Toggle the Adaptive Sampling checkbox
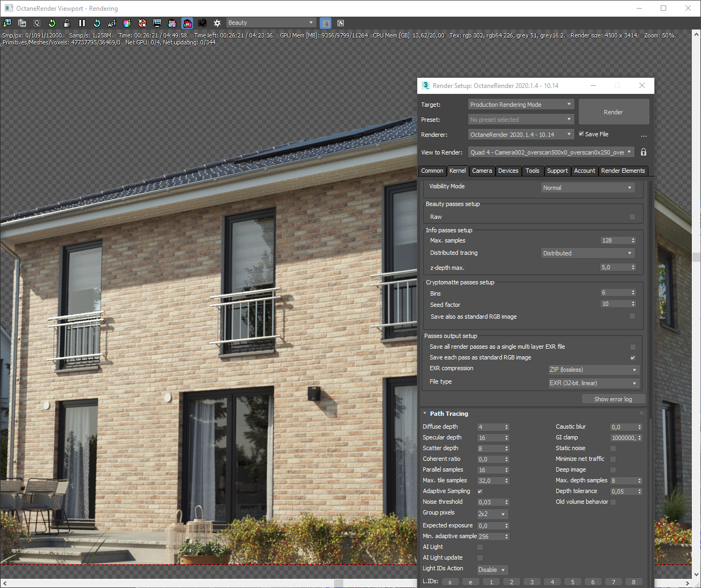Screen dimensions: 701x588 (480, 491)
